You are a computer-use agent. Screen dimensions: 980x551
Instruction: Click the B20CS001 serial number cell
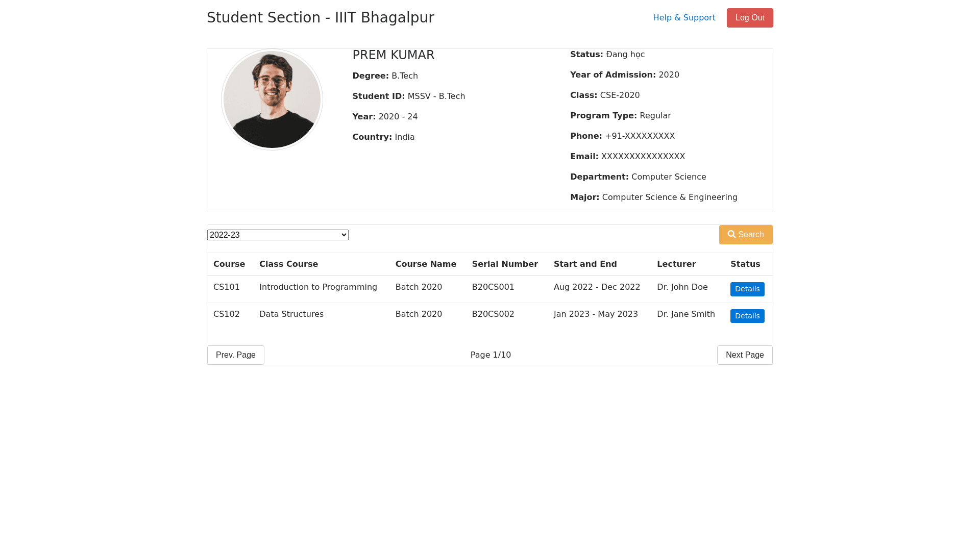pyautogui.click(x=493, y=287)
